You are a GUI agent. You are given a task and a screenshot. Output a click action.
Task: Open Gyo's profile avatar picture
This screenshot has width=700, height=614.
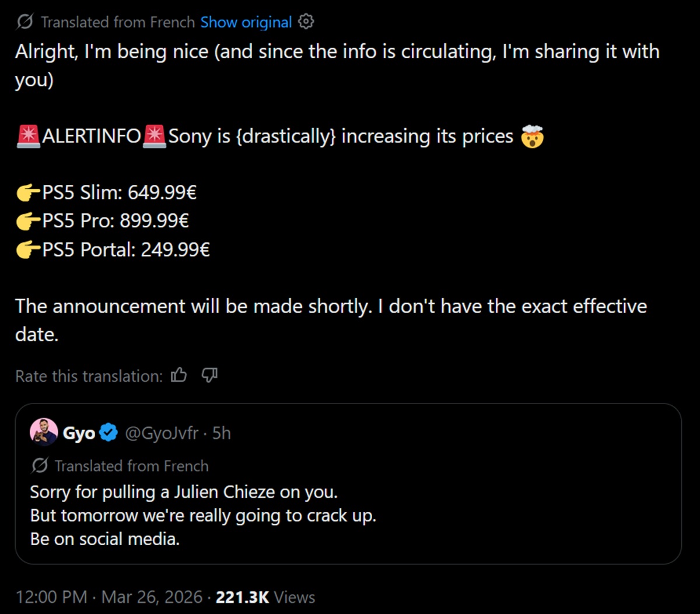pyautogui.click(x=44, y=433)
